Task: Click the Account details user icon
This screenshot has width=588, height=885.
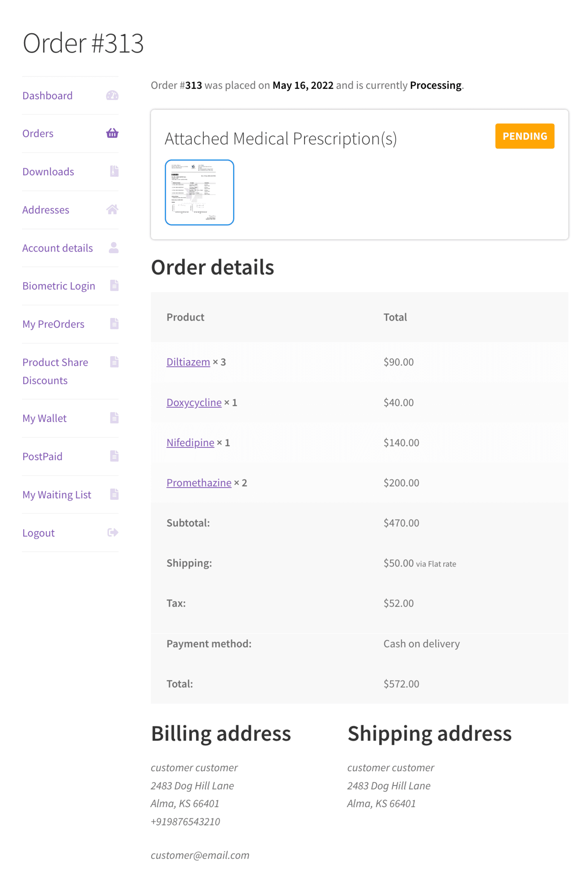Action: coord(113,247)
